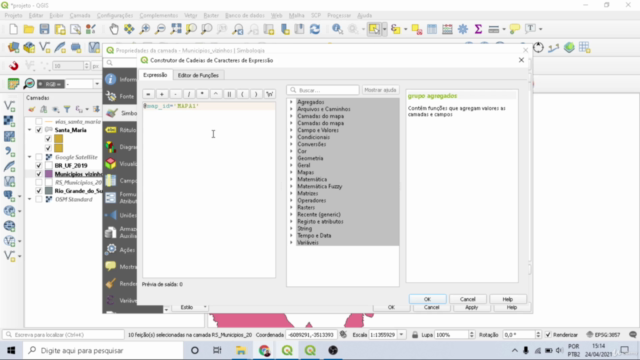Open the Field Calculator icon

447,29
